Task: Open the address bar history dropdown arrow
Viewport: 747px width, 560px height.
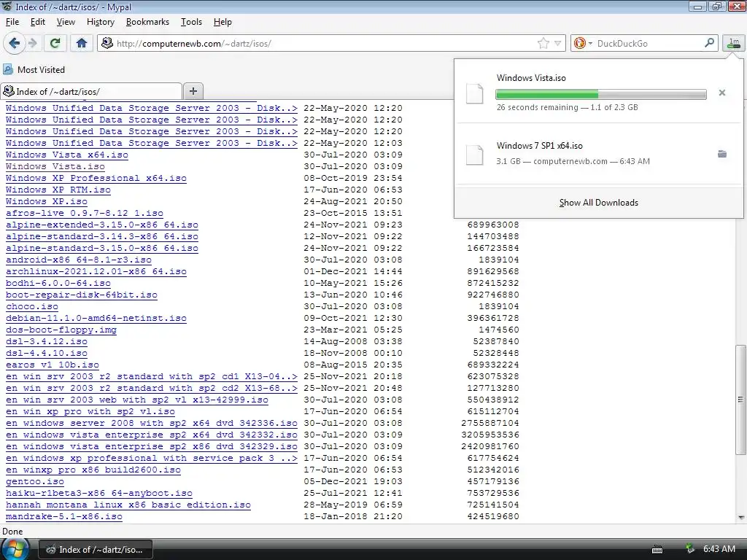Action: (x=557, y=43)
